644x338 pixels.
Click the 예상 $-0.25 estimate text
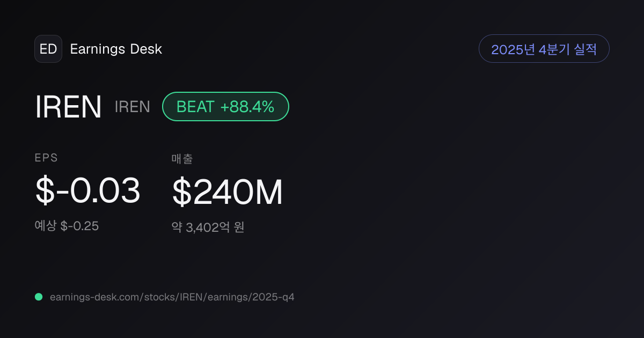(x=67, y=226)
